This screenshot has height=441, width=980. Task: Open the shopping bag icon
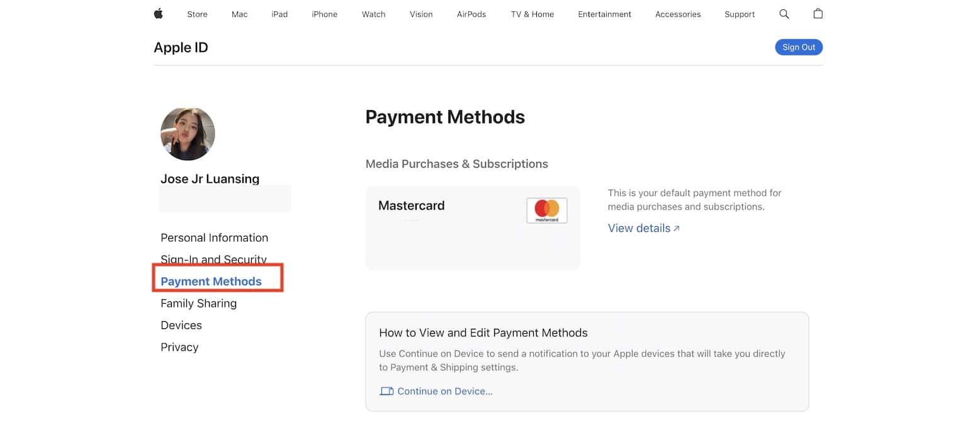point(818,14)
